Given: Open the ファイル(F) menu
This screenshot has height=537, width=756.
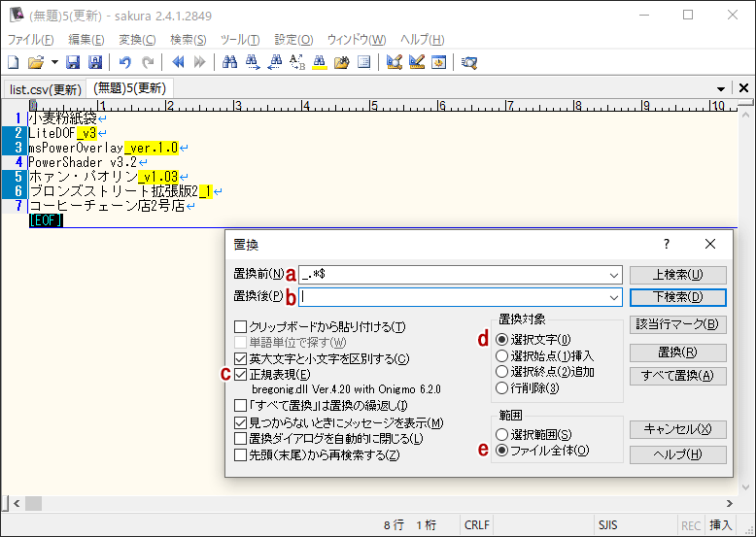Looking at the screenshot, I should [30, 40].
